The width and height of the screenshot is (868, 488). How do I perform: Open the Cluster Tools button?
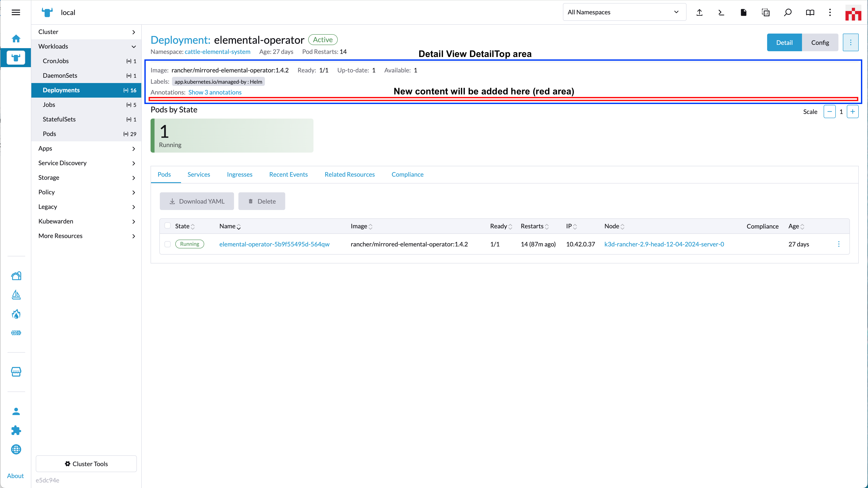[86, 464]
